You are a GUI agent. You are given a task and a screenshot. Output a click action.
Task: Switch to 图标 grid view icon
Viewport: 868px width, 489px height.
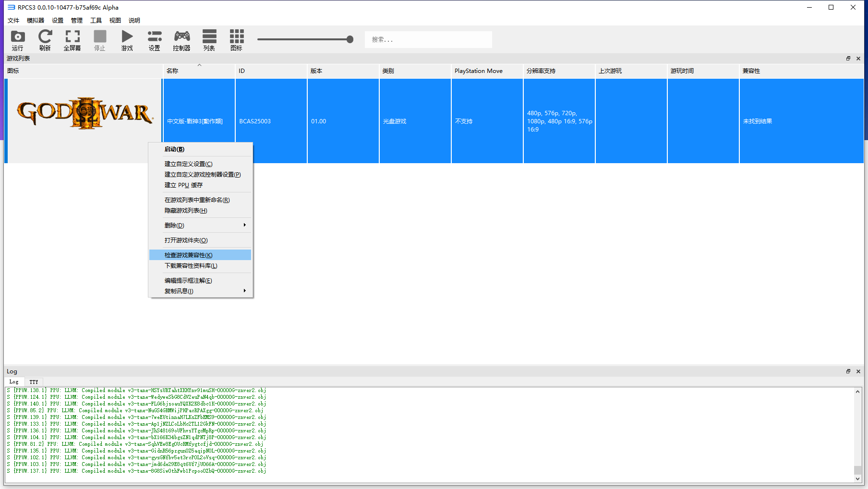coord(237,36)
